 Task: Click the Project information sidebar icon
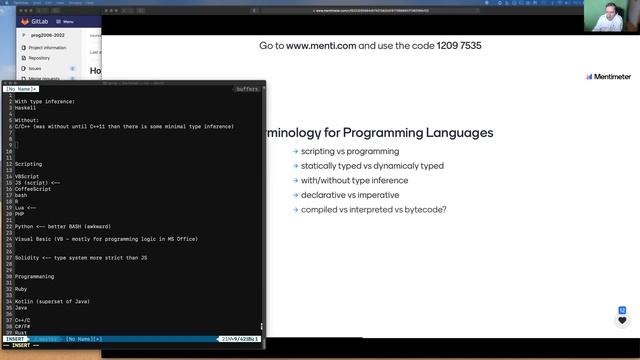click(x=23, y=48)
